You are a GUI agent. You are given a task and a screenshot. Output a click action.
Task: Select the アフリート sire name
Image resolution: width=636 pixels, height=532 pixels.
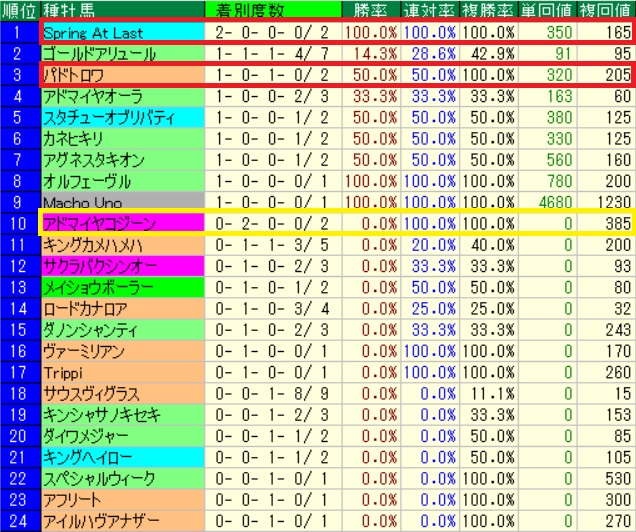click(x=72, y=500)
